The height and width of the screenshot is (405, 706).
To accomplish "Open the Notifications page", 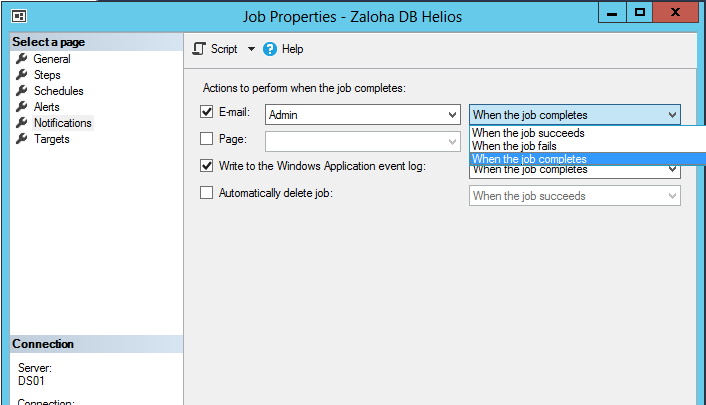I will point(63,123).
